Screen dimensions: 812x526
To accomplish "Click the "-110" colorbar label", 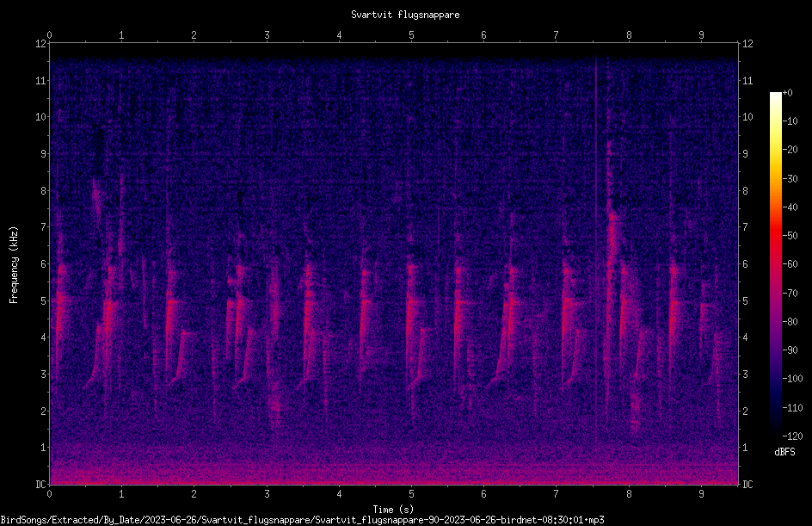I will [x=792, y=408].
